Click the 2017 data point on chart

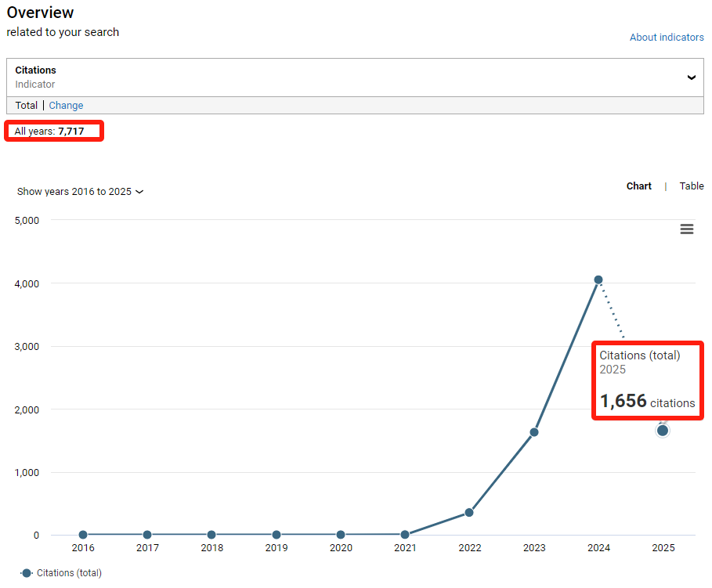click(x=147, y=535)
